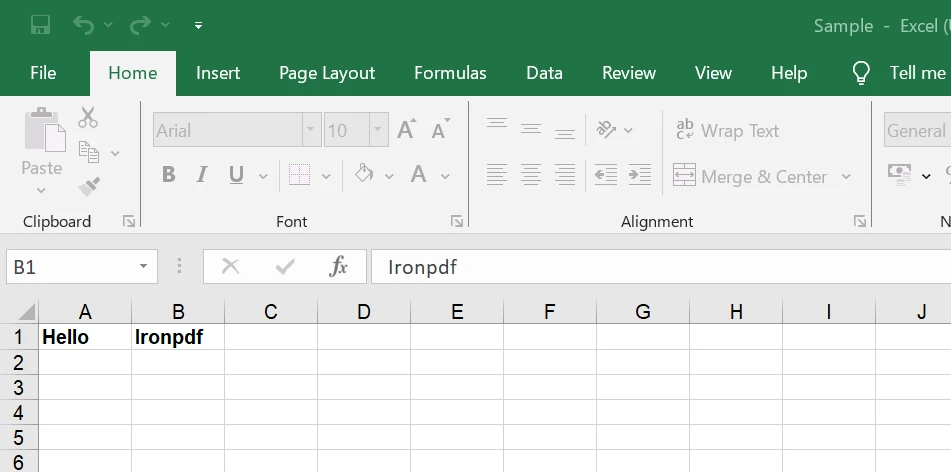This screenshot has height=472, width=951.
Task: Click the Format Painter brush icon
Action: (x=89, y=186)
